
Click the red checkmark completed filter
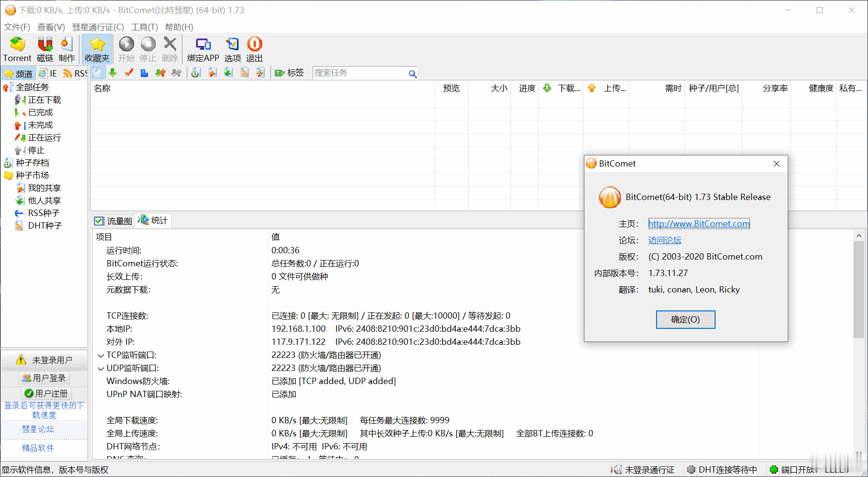(129, 73)
